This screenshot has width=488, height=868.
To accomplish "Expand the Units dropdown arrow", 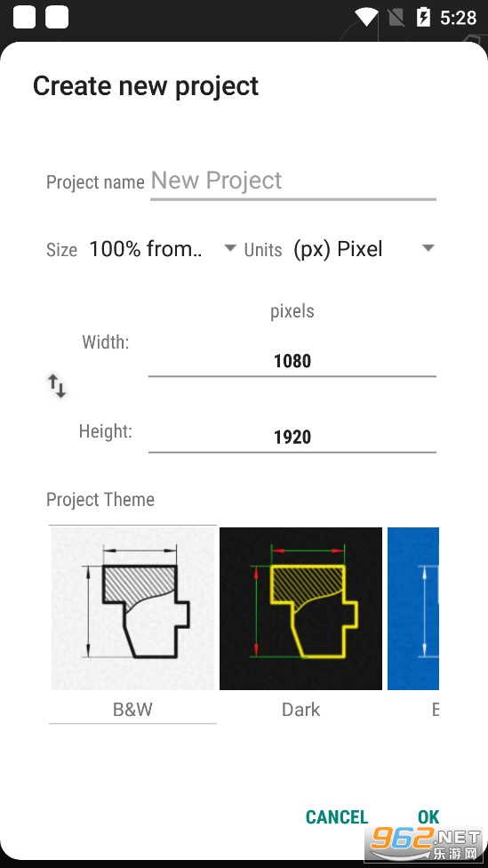I will (x=428, y=248).
